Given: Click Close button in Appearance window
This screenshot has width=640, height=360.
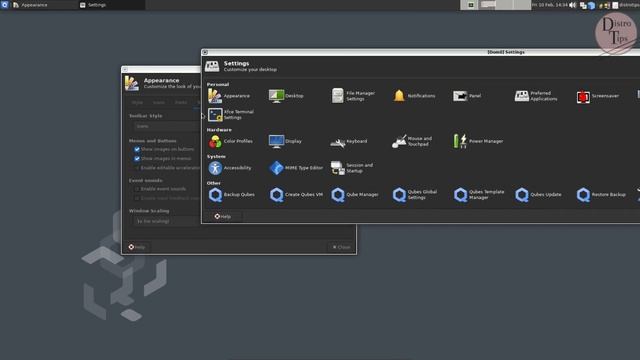Looking at the screenshot, I should [x=341, y=247].
